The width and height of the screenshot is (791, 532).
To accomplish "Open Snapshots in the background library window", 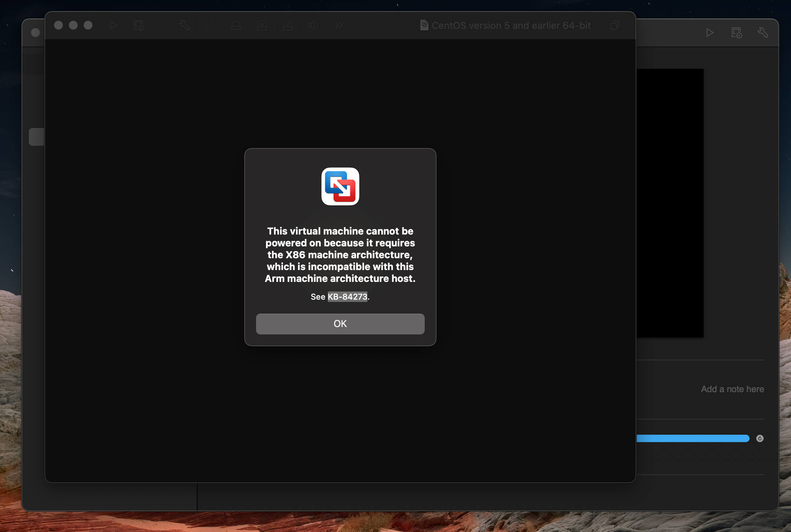I will point(736,33).
